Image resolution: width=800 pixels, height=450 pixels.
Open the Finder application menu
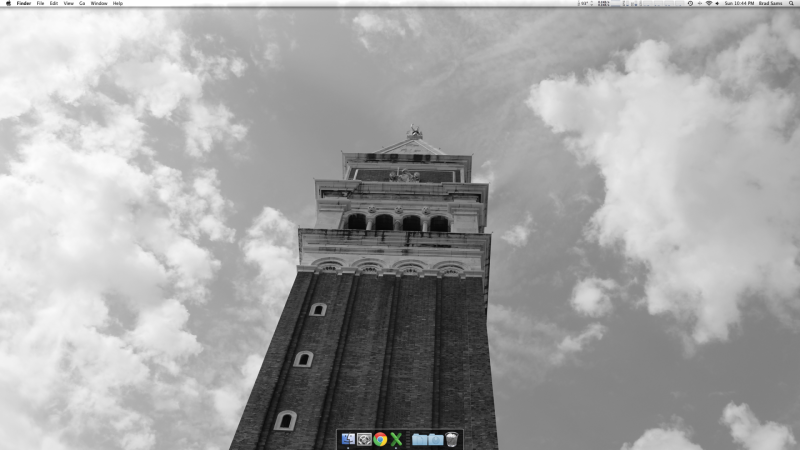pyautogui.click(x=23, y=3)
